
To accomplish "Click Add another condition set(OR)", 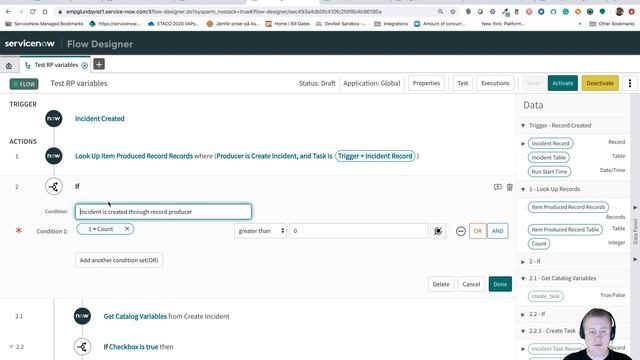I will (119, 260).
